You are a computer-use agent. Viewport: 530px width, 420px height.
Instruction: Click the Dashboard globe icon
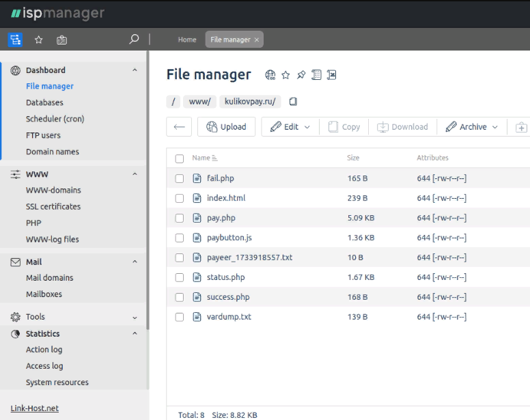[15, 70]
